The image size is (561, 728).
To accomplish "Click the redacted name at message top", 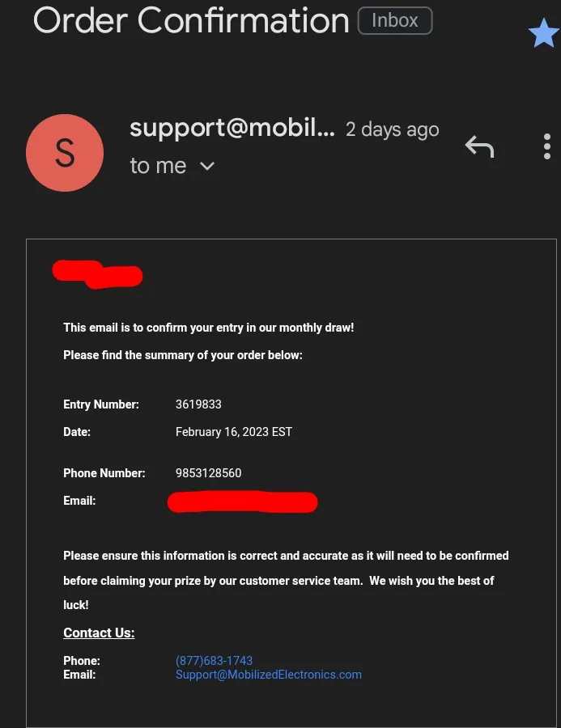I will [98, 274].
